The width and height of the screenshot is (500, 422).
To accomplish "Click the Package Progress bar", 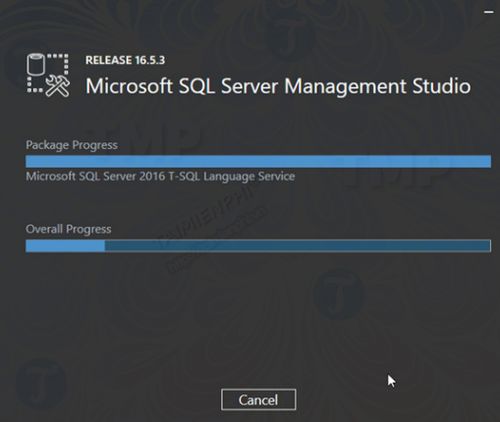I will click(x=258, y=161).
